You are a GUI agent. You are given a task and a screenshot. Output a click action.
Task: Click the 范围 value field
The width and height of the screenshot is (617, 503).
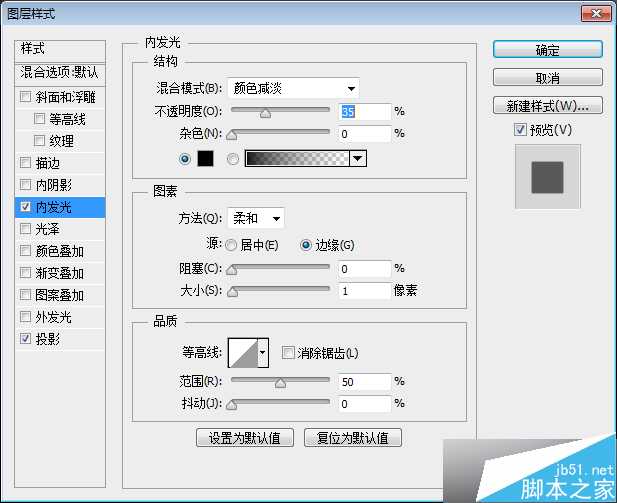[364, 381]
